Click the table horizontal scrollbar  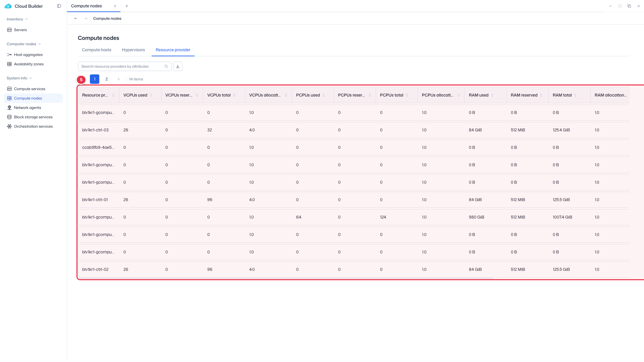click(x=285, y=278)
